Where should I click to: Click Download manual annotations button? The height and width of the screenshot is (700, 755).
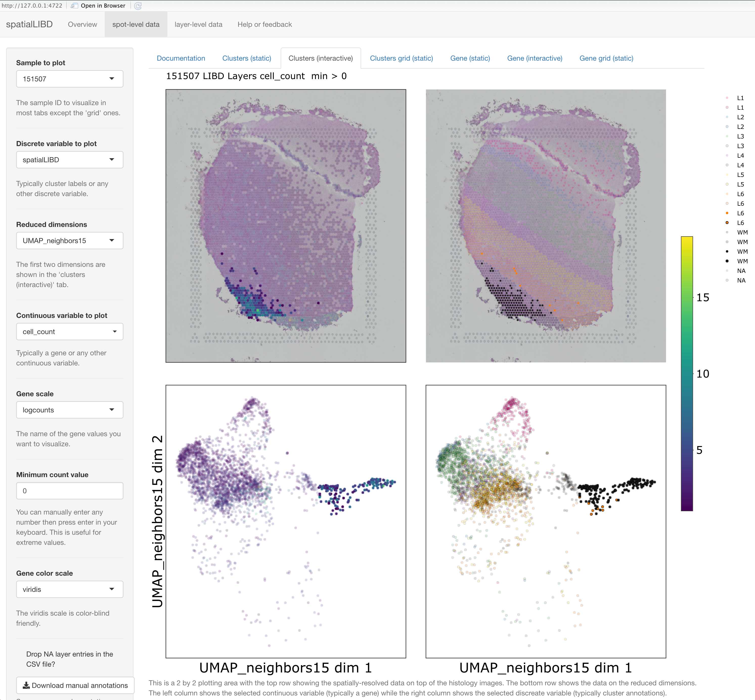(75, 685)
